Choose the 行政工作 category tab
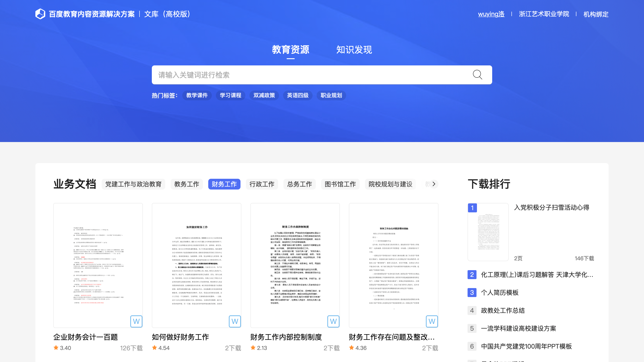 pyautogui.click(x=262, y=184)
